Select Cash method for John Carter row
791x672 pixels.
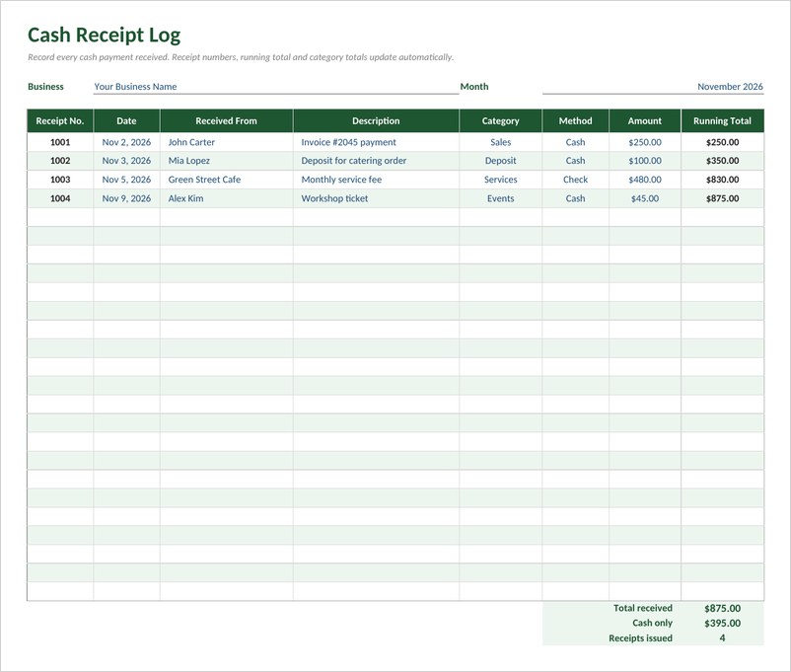pos(576,142)
